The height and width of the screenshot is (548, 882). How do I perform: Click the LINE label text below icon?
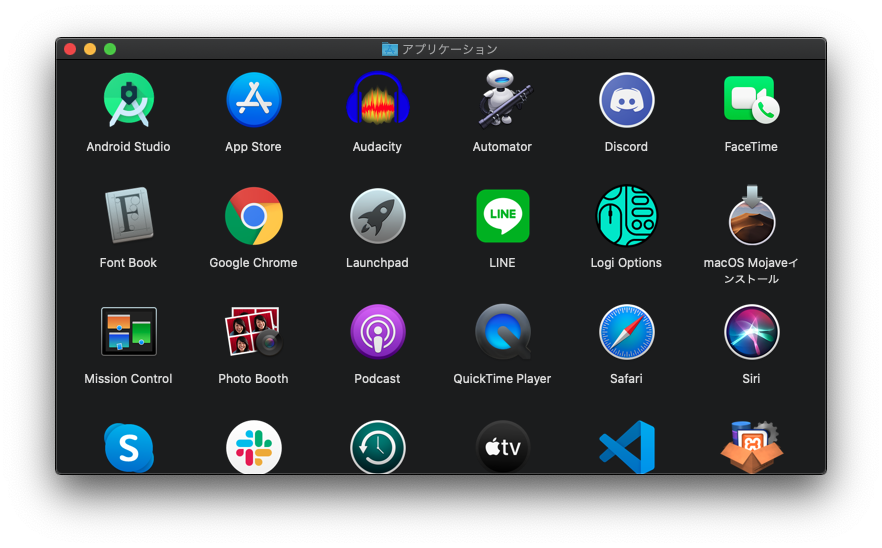tap(502, 263)
